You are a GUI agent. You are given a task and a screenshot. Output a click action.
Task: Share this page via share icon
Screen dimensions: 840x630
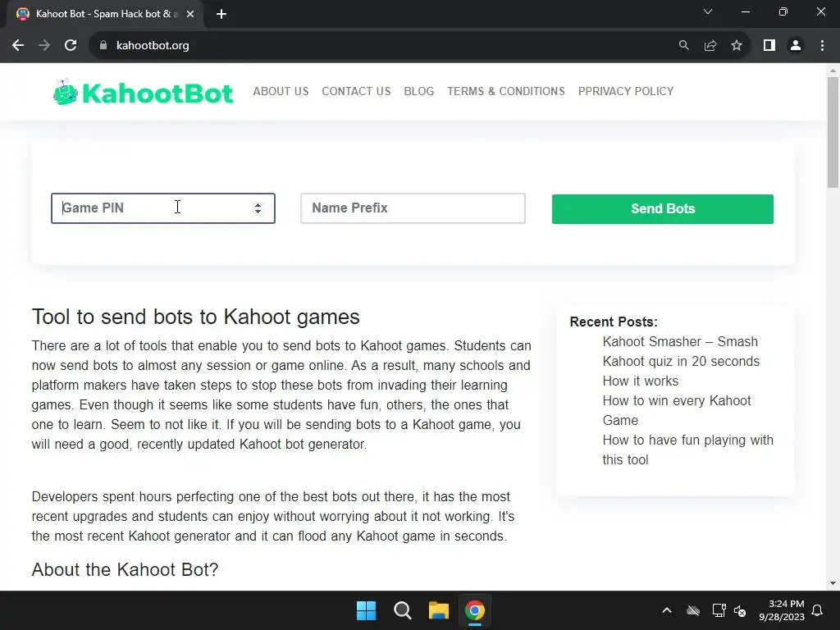coord(710,46)
